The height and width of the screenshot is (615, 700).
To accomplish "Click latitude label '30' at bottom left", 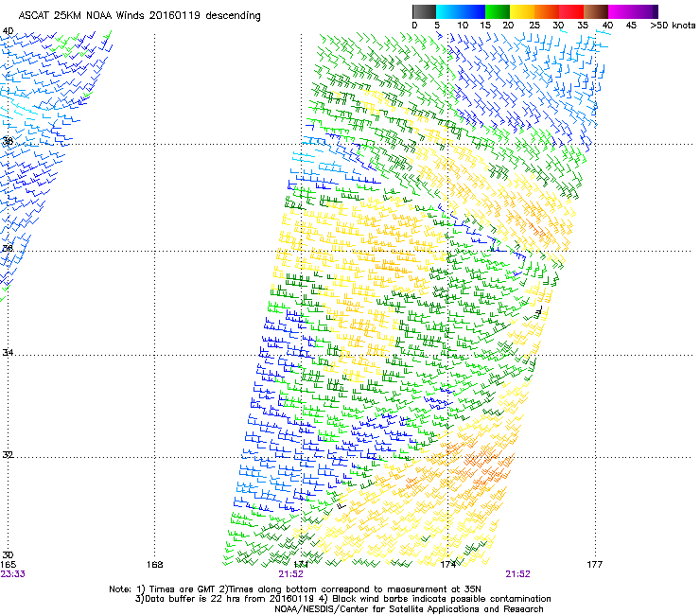I will [x=8, y=555].
